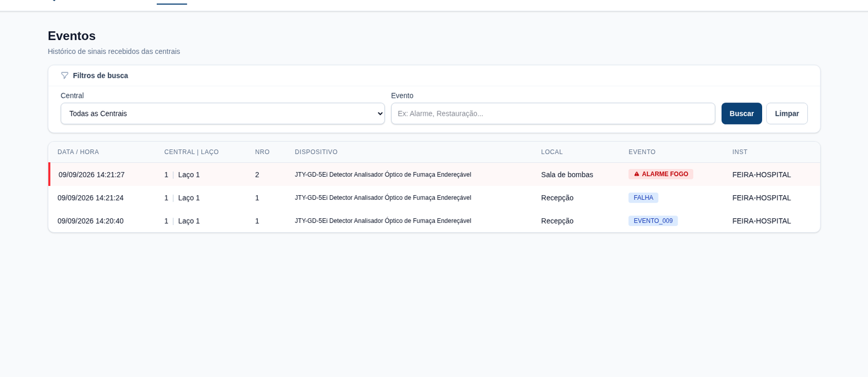Click 'FEIRA-HOSPITAL' in the ALARME FOGO row
The image size is (868, 377).
tap(762, 174)
